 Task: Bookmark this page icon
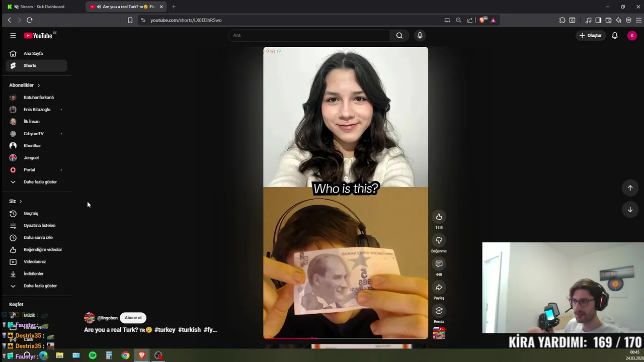coord(130,20)
